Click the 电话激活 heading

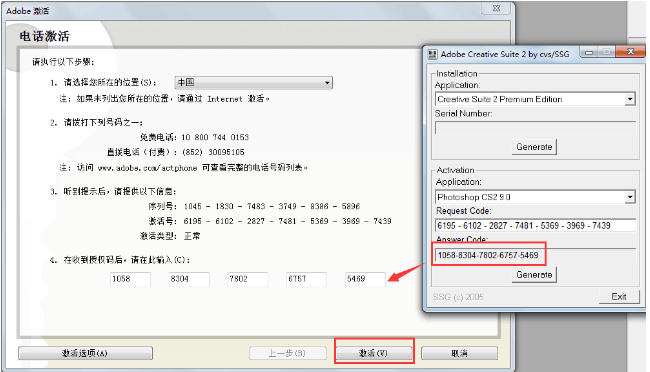coord(44,36)
